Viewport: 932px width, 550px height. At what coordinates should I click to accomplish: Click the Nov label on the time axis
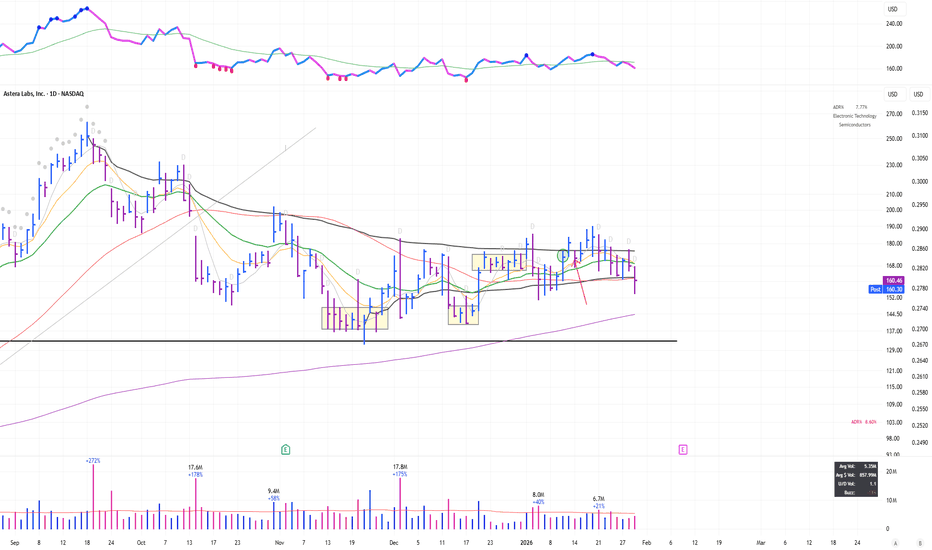point(279,543)
